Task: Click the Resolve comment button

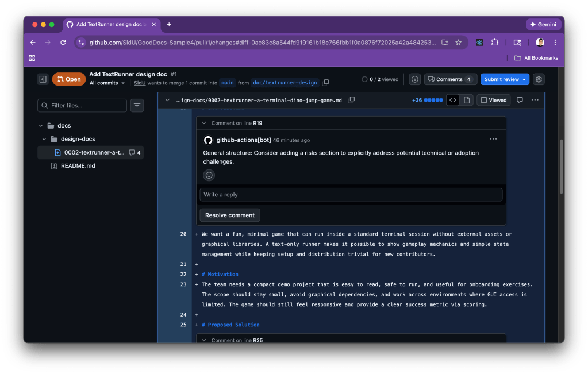Action: click(x=229, y=215)
